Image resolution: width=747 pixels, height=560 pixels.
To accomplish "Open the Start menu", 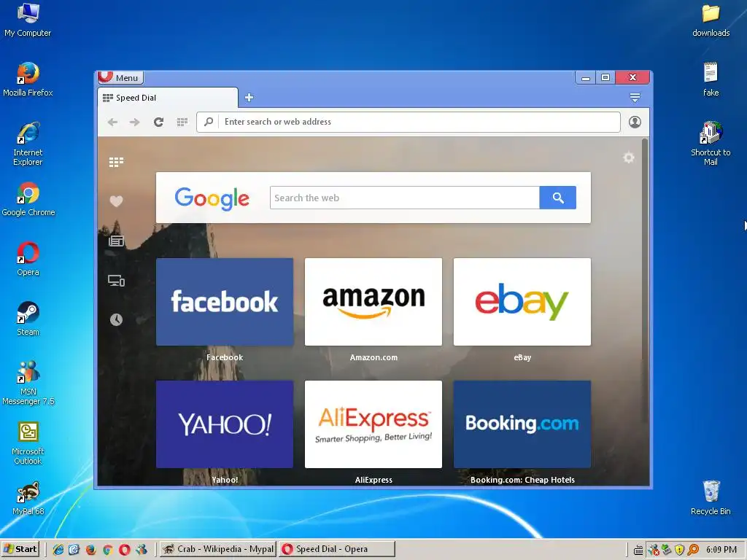I will 20,549.
